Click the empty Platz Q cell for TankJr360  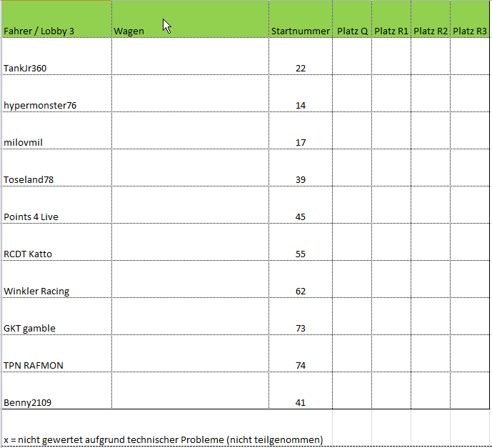(352, 57)
